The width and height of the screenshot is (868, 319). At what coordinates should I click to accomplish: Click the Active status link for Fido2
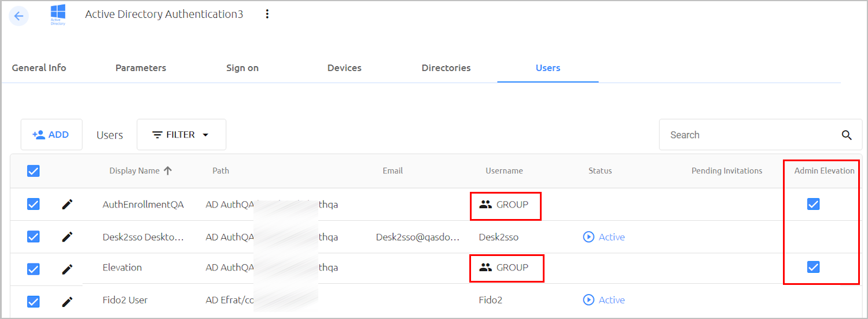(x=604, y=300)
